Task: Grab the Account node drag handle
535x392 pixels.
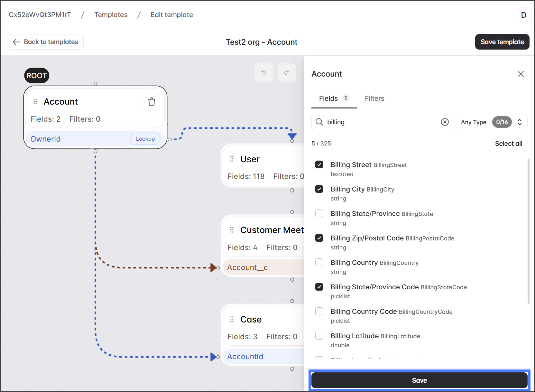Action: (35, 102)
